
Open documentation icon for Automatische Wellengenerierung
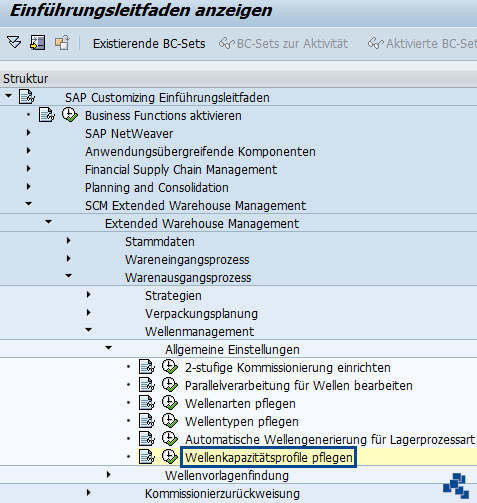(147, 439)
